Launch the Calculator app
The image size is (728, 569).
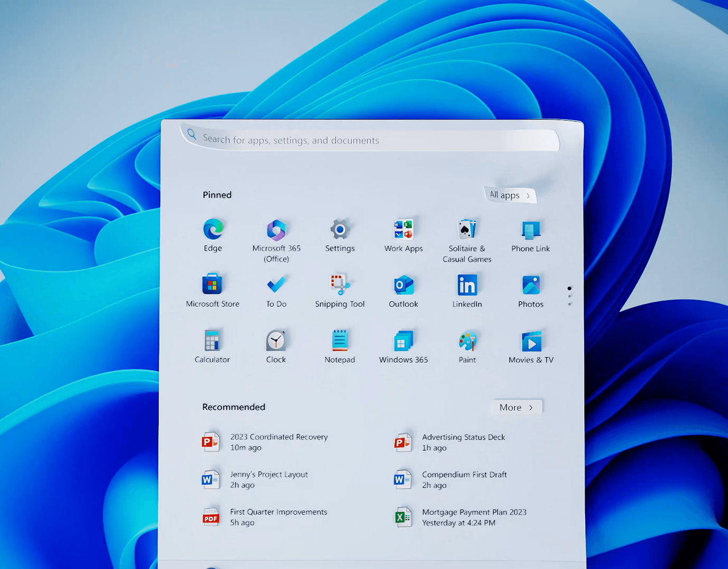[x=212, y=340]
